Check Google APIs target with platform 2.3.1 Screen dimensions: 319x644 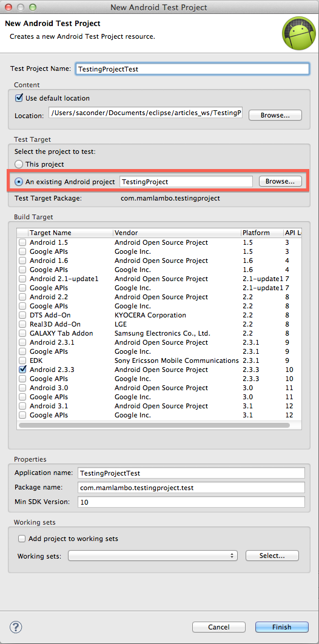22,351
